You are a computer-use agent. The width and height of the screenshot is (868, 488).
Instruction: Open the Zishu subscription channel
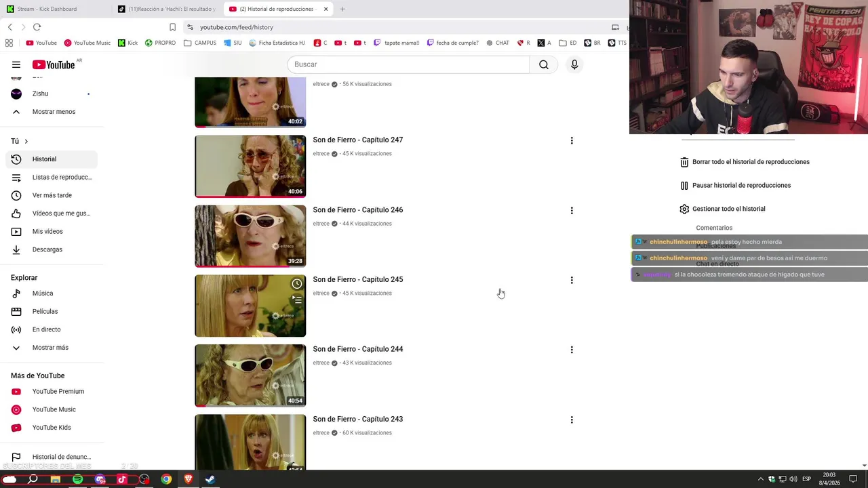pyautogui.click(x=52, y=94)
